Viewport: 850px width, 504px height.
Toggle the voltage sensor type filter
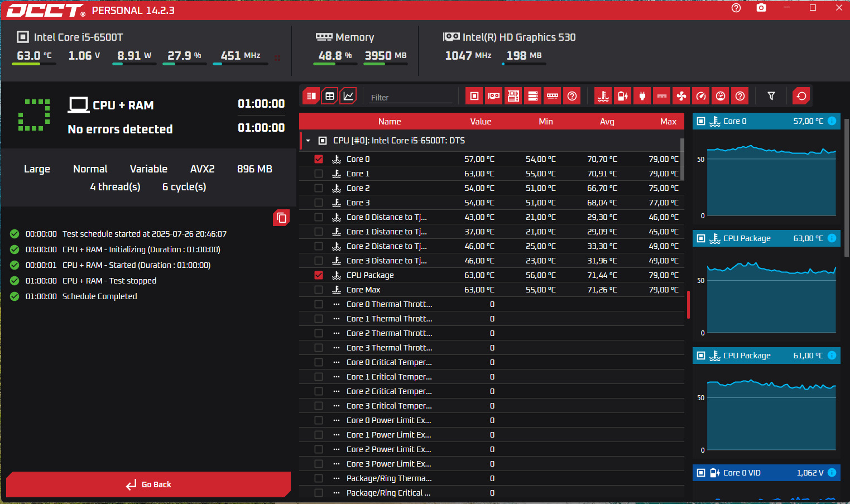[x=623, y=96]
